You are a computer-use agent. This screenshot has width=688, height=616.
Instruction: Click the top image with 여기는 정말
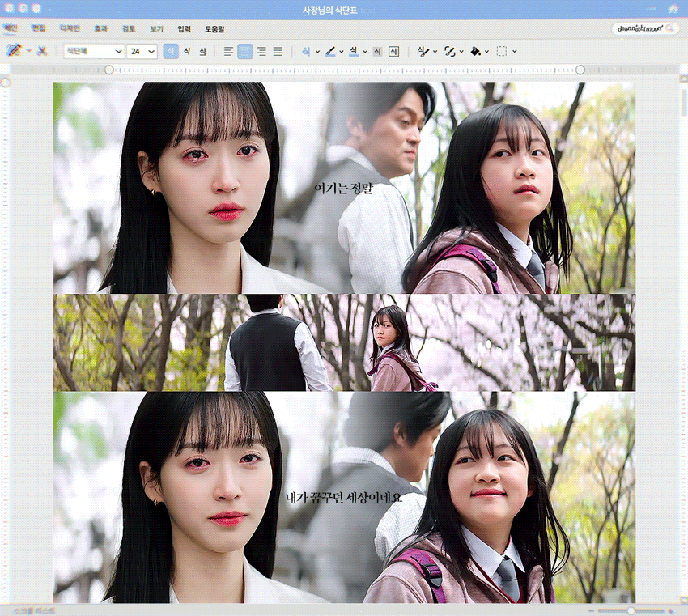(x=344, y=187)
